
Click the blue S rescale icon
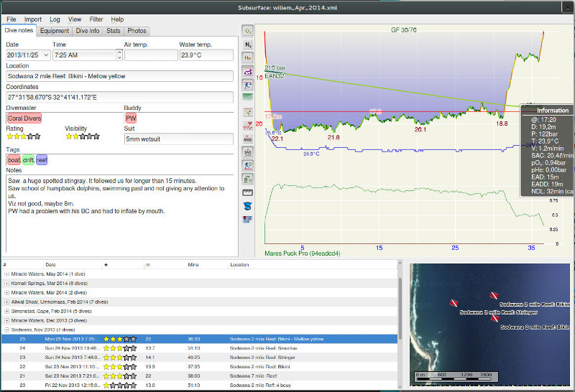248,206
